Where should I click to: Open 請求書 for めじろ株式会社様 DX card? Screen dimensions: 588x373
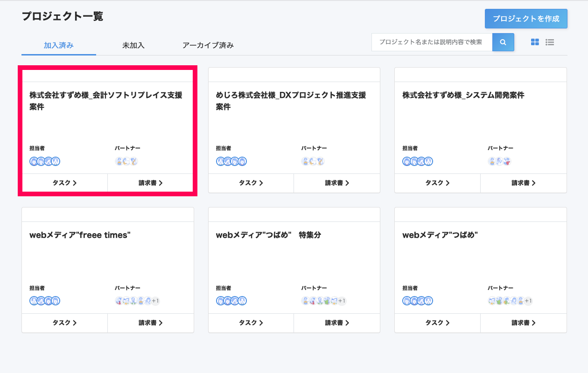[337, 183]
